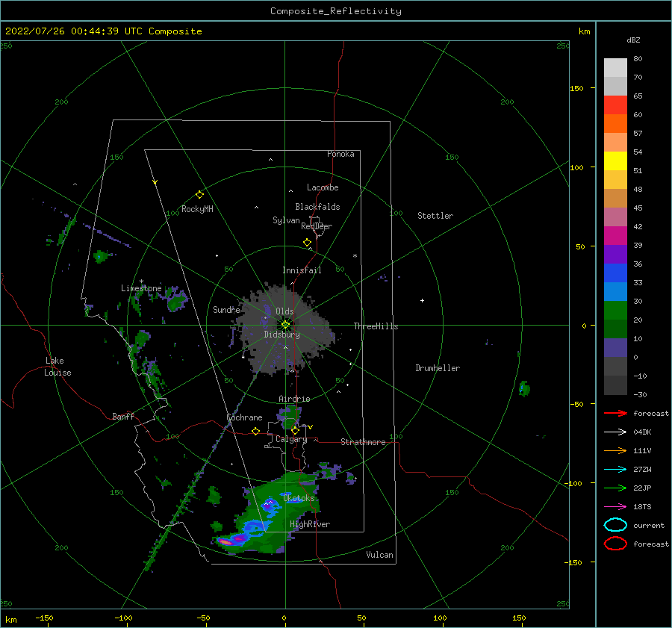
Task: Click the yellow diamond marker above Innisfail
Action: click(x=307, y=243)
